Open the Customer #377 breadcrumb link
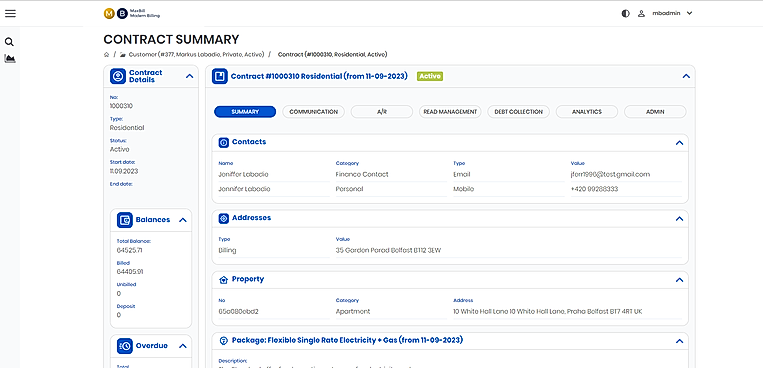The image size is (763, 368). tap(196, 55)
